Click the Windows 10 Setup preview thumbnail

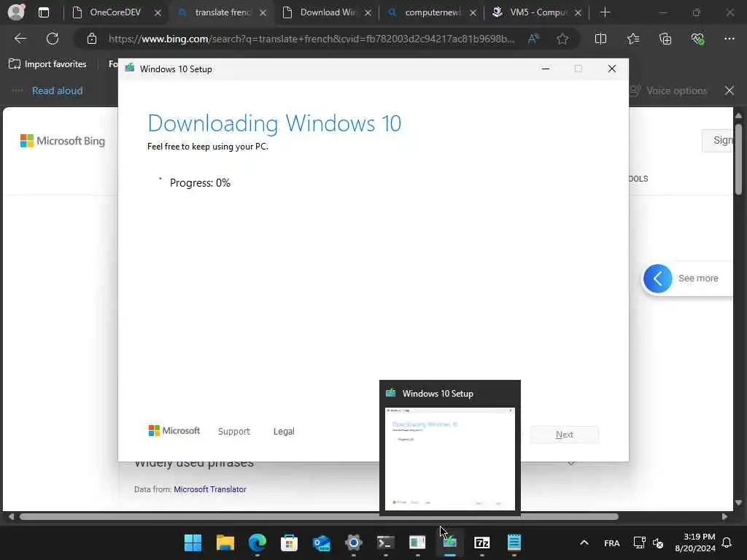[x=449, y=459]
